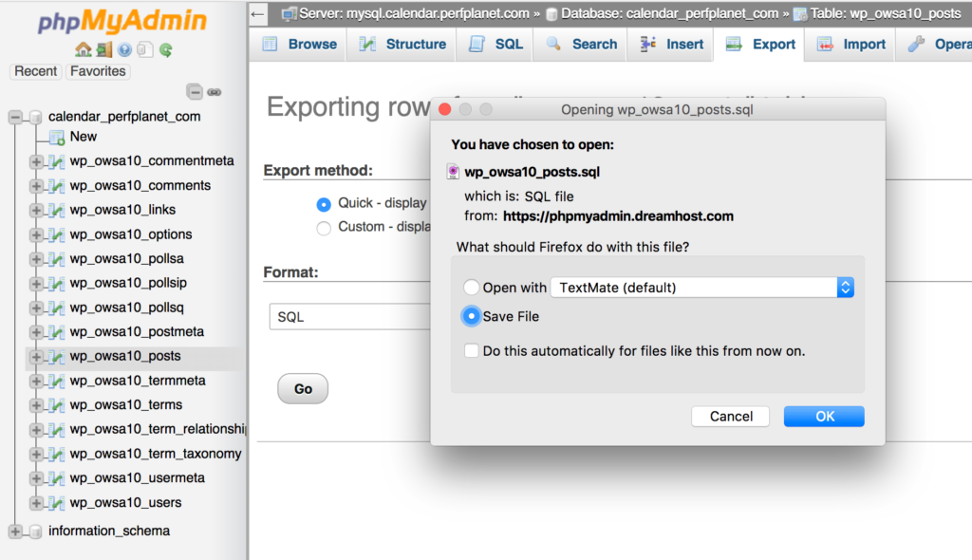Select Custom export method radio button
972x560 pixels.
pos(324,228)
